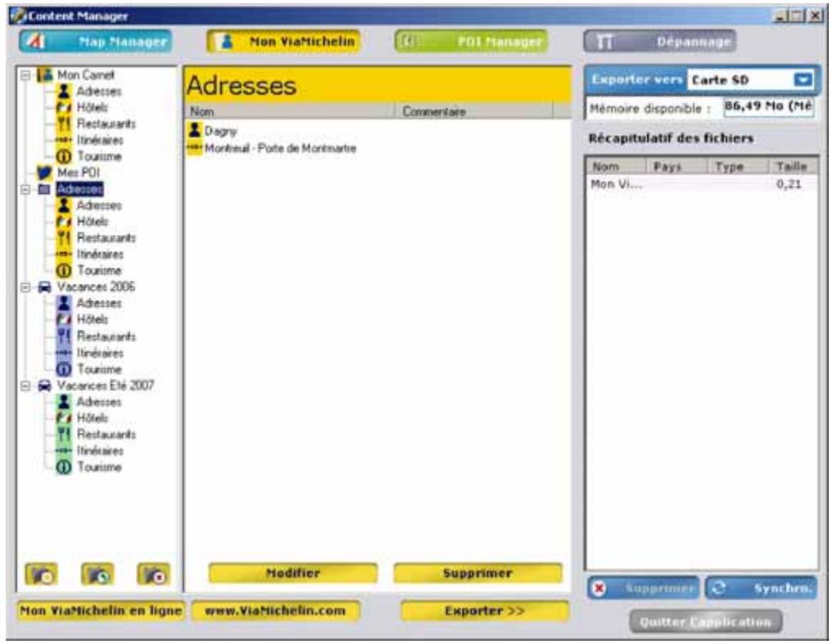Image resolution: width=832 pixels, height=644 pixels.
Task: Select Itinéraires icon under Mon Carnet
Action: [64, 140]
